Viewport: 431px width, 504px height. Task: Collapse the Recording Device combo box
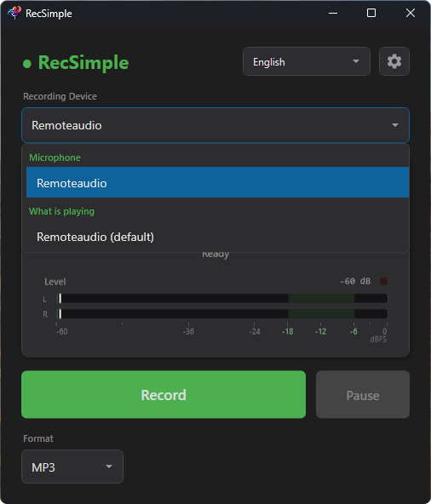click(215, 125)
